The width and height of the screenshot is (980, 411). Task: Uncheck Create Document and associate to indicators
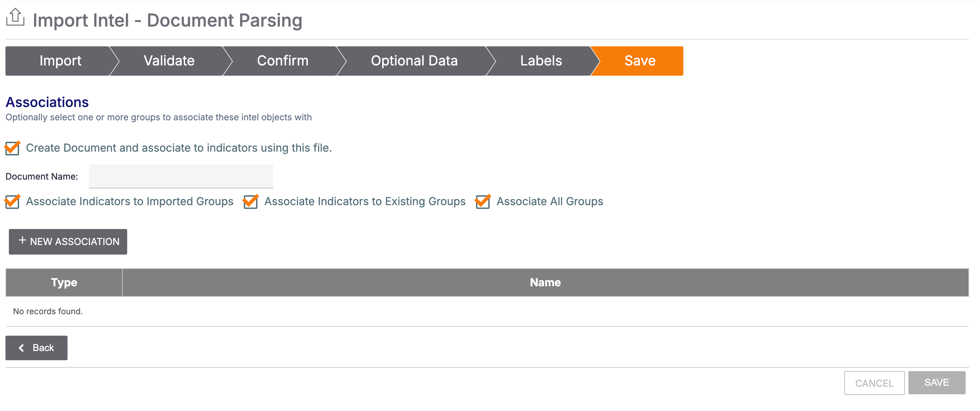point(12,148)
